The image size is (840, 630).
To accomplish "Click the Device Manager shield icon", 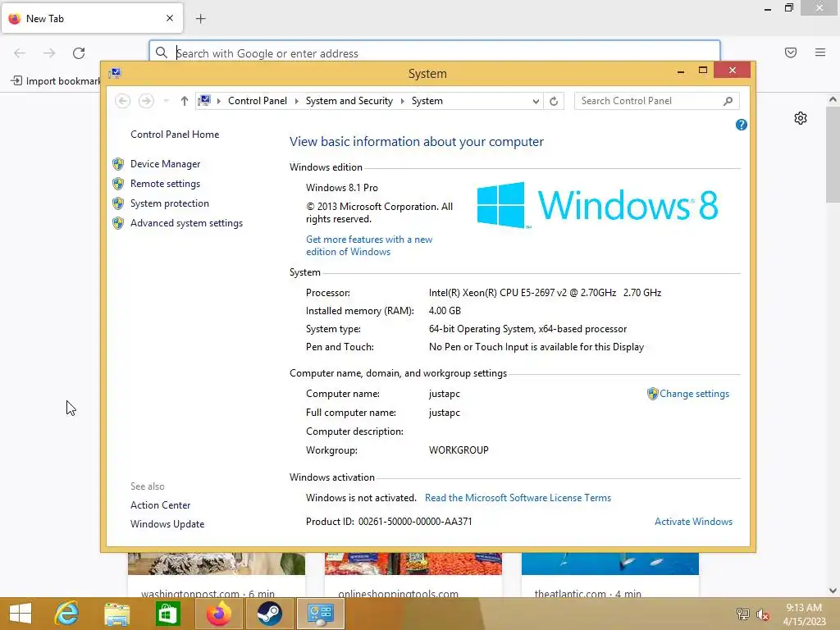I will tap(118, 164).
